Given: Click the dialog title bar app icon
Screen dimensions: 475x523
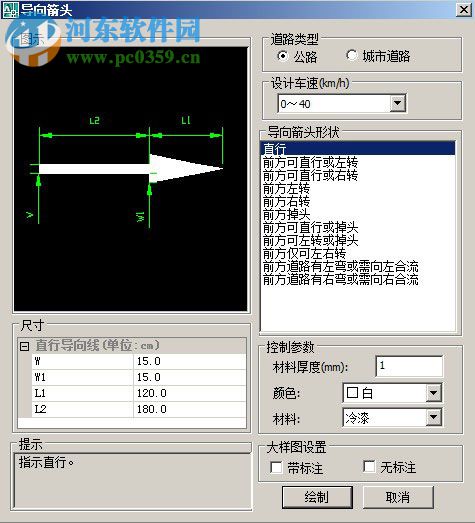Looking at the screenshot, I should click(10, 9).
